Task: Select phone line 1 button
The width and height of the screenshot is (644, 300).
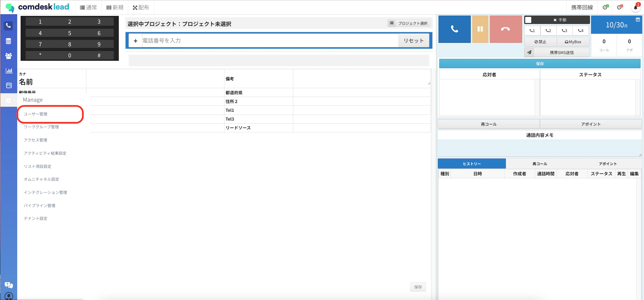Action: [x=532, y=30]
